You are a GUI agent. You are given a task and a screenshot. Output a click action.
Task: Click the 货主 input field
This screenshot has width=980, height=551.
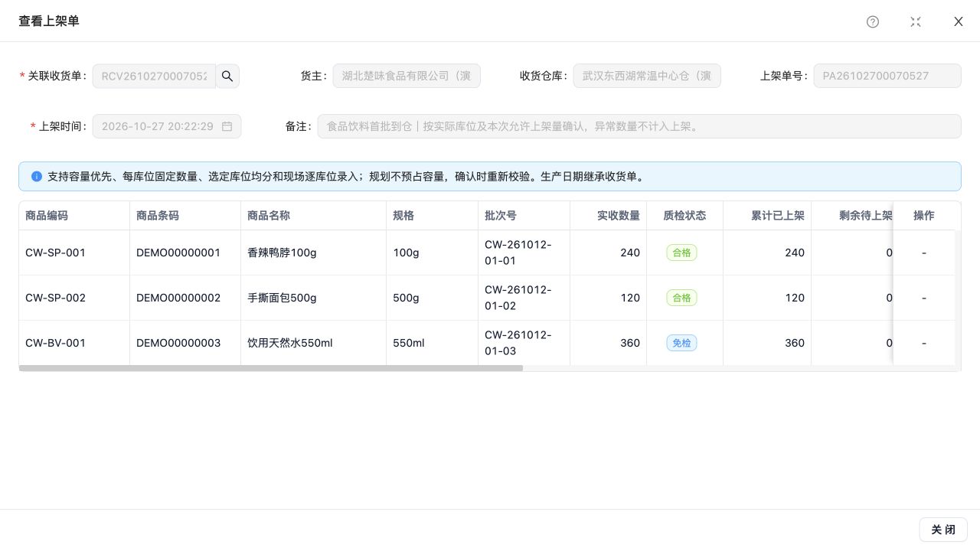click(x=407, y=76)
